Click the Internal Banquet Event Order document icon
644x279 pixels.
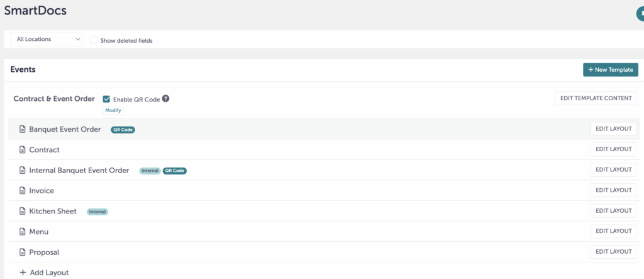[23, 171]
